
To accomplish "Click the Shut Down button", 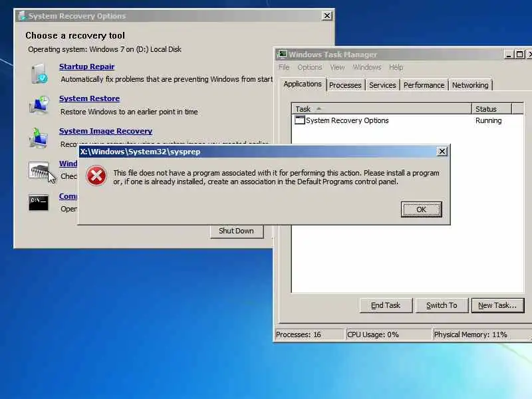I will (237, 231).
